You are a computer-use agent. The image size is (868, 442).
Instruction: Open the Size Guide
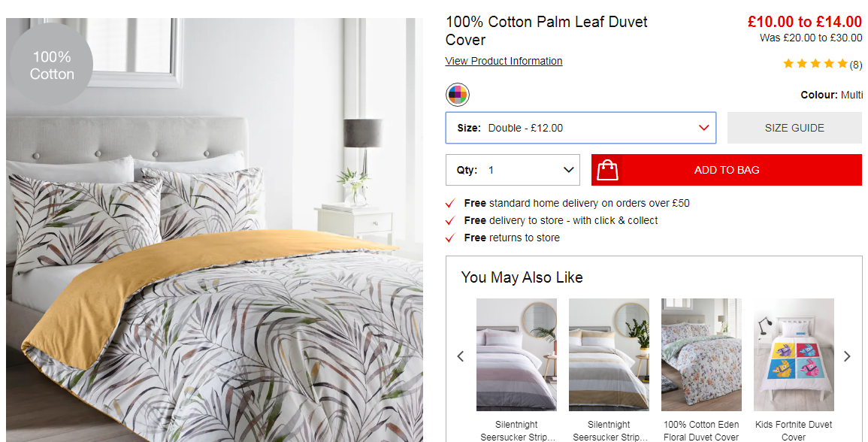[x=794, y=128]
